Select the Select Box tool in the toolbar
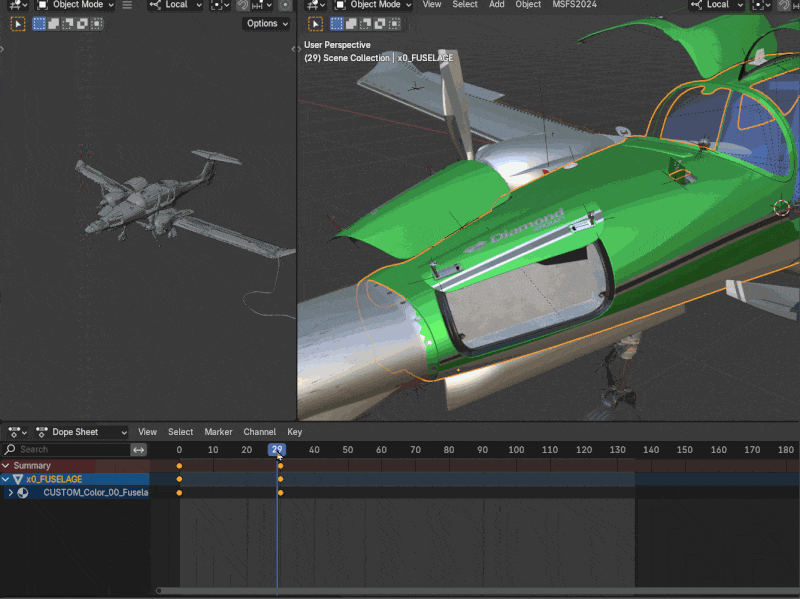This screenshot has width=800, height=599. point(38,23)
